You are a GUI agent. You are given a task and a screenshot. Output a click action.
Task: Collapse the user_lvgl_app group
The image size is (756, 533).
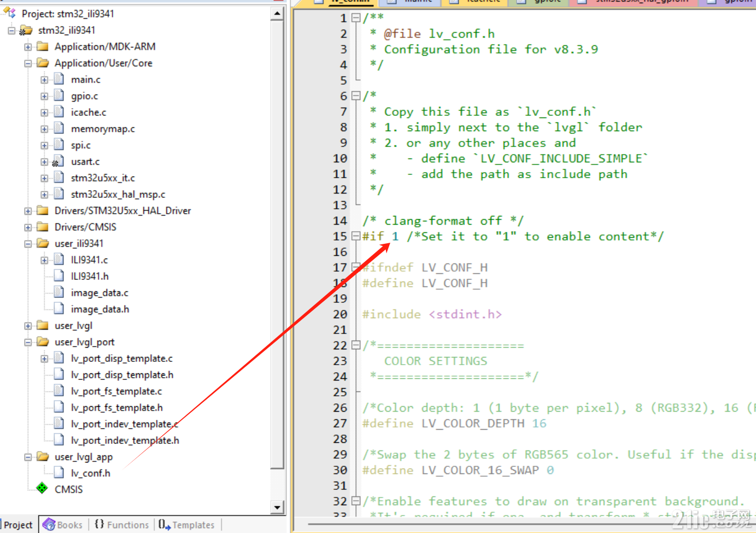click(x=28, y=457)
